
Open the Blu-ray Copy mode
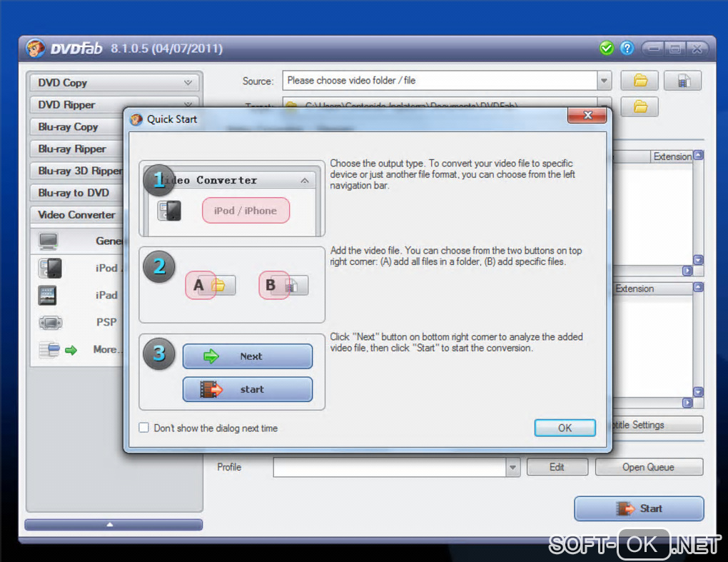[68, 127]
